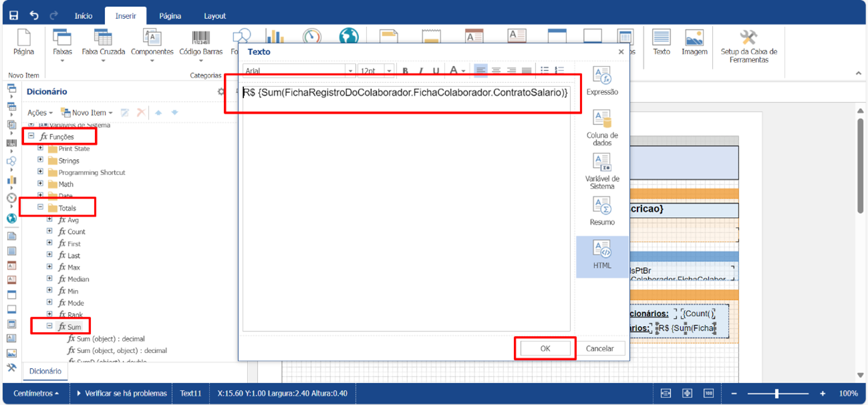Image resolution: width=868 pixels, height=405 pixels.
Task: Select the Sum function in the tree
Action: pyautogui.click(x=69, y=327)
